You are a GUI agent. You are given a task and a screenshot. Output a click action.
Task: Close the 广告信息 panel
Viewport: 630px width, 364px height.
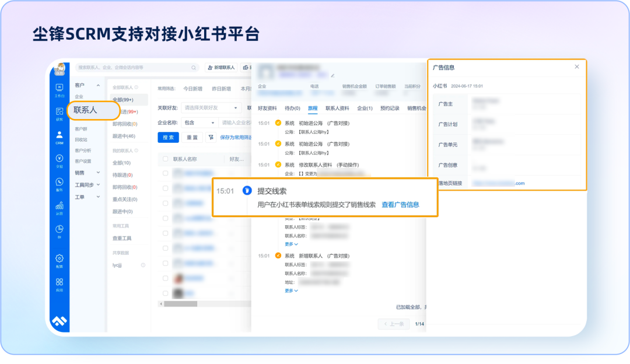pos(577,66)
